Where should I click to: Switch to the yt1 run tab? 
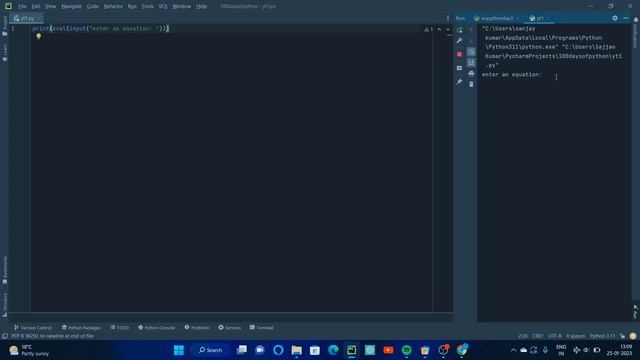pyautogui.click(x=539, y=18)
